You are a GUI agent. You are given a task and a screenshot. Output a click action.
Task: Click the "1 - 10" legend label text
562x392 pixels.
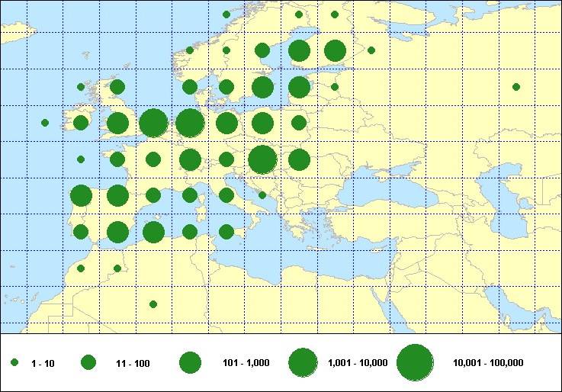[43, 363]
